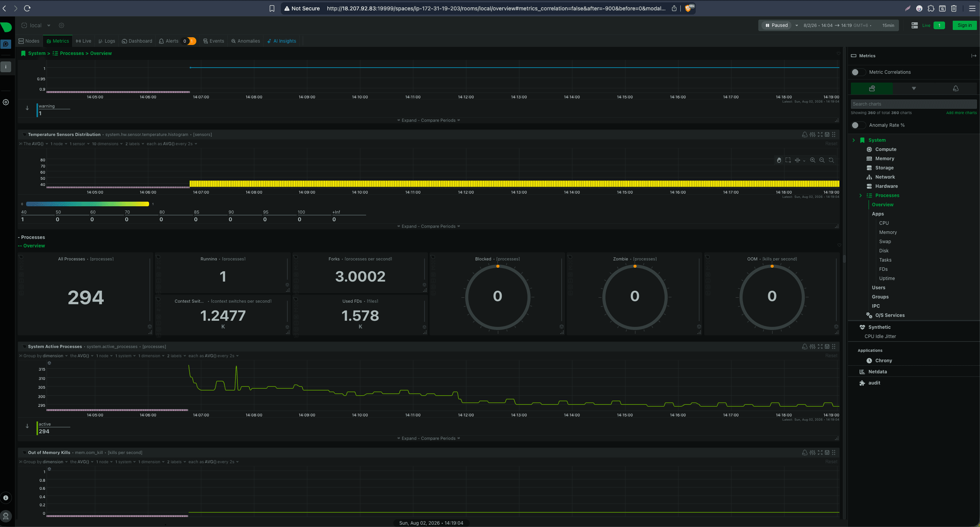The image size is (980, 527).
Task: Open the Anomalies tab
Action: (245, 41)
